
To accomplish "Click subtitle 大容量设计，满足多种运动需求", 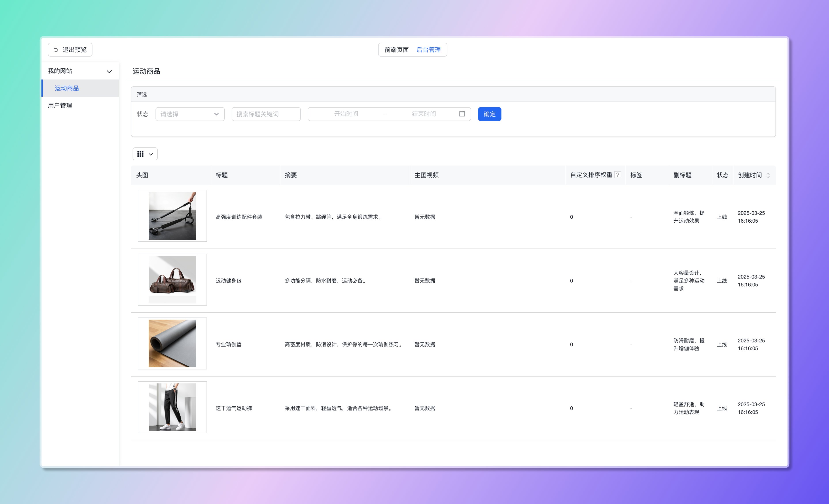I will (689, 280).
